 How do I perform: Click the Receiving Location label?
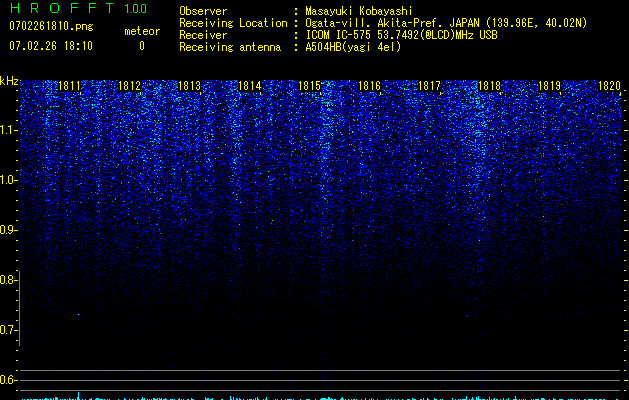(233, 23)
